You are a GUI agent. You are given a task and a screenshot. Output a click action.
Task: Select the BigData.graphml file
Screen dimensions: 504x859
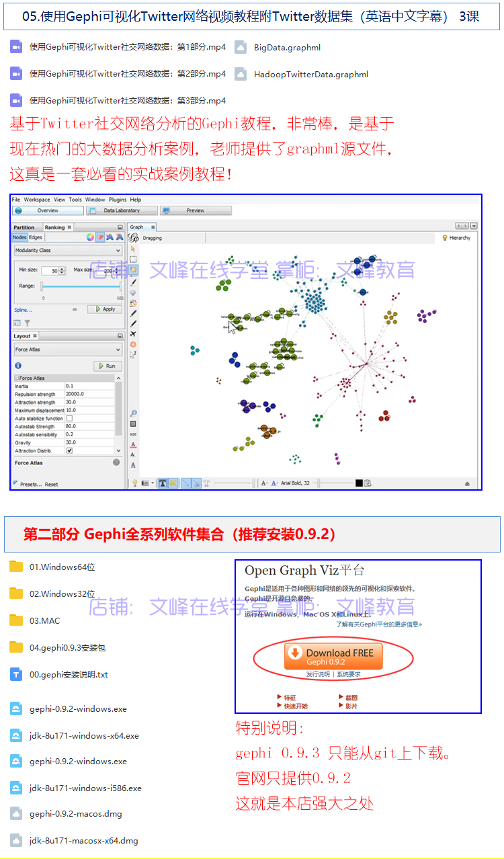(x=278, y=47)
